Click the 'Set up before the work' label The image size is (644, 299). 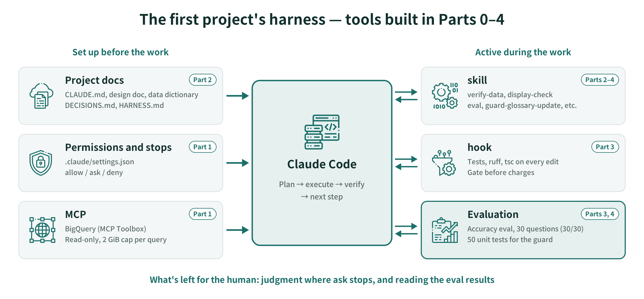pyautogui.click(x=120, y=52)
